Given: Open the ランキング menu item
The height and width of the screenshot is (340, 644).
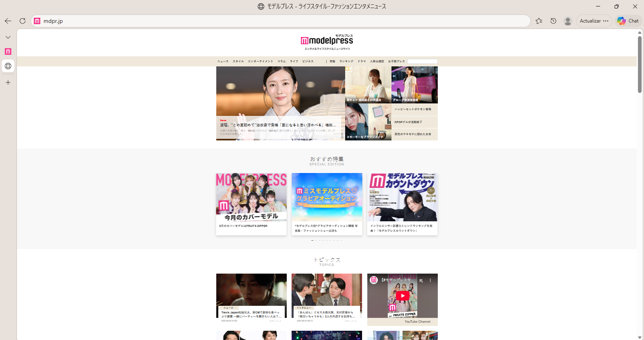Looking at the screenshot, I should point(346,62).
